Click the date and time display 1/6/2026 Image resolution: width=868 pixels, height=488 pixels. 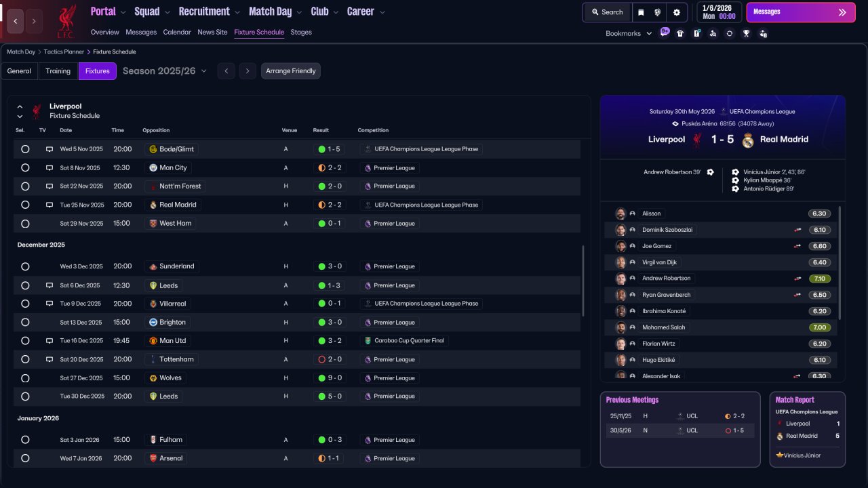pos(718,12)
